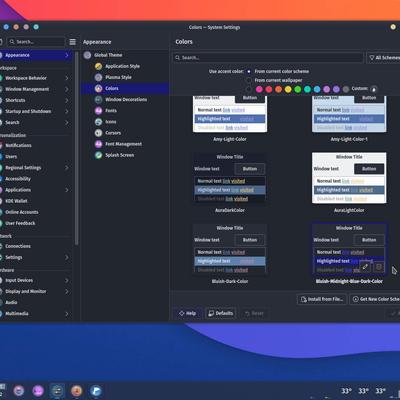This screenshot has height=400, width=400.
Task: Click Get New Color Schemes button
Action: [375, 299]
